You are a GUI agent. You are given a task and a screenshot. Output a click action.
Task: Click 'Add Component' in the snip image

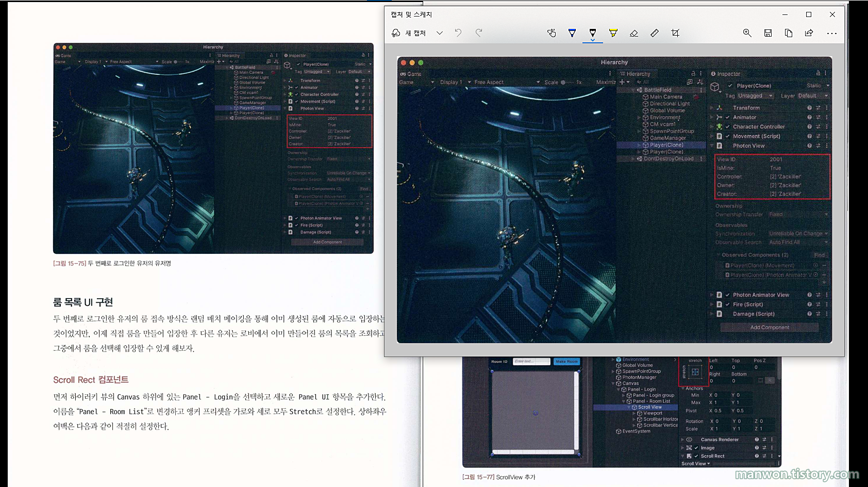click(770, 327)
